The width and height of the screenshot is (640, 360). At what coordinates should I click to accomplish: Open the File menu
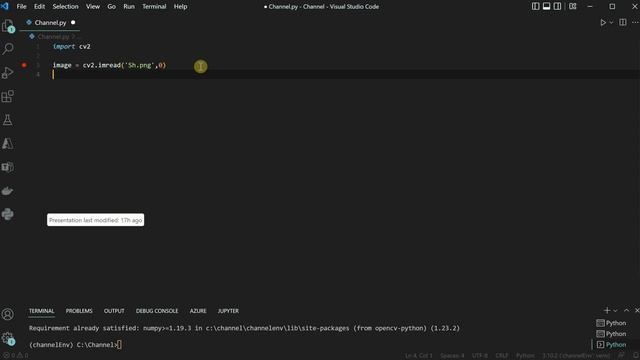[x=21, y=7]
